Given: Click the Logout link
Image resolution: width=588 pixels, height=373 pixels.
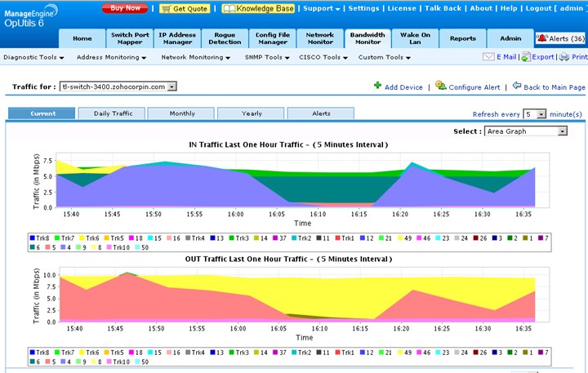Looking at the screenshot, I should [x=538, y=8].
